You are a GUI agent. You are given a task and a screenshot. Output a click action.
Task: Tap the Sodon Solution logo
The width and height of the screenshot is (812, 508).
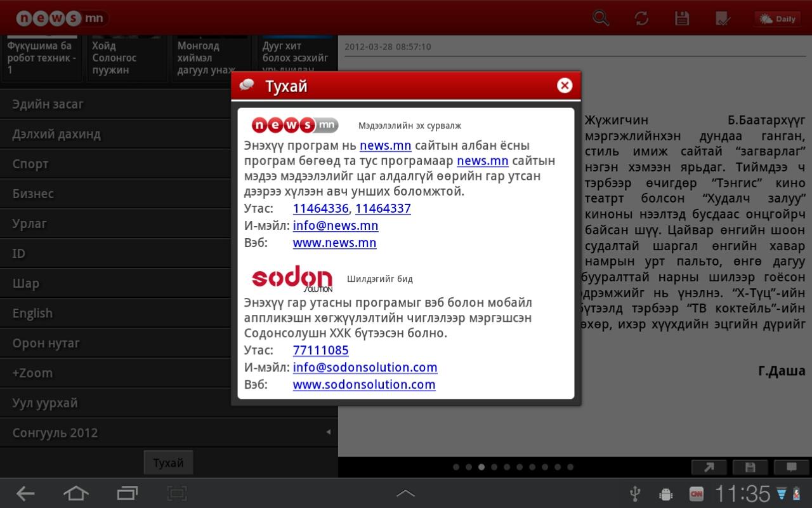[292, 279]
